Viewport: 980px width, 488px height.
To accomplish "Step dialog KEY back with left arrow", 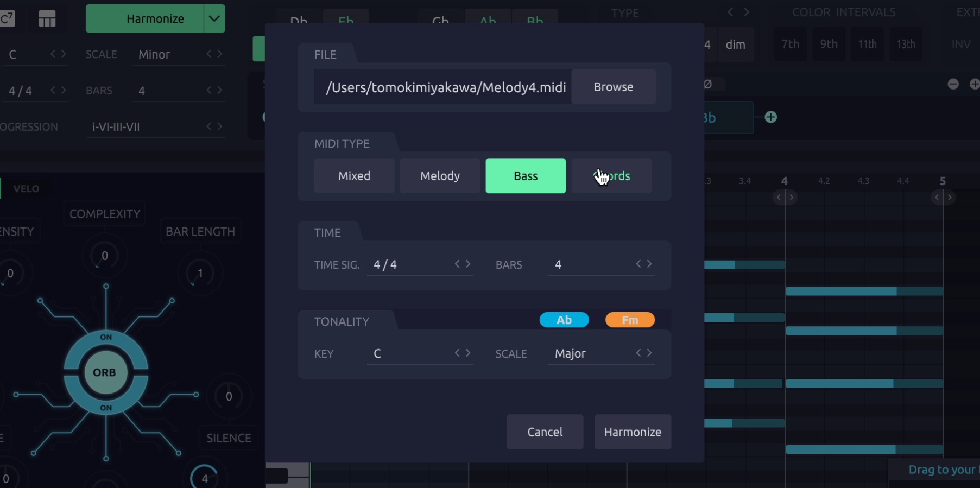I will coord(457,353).
